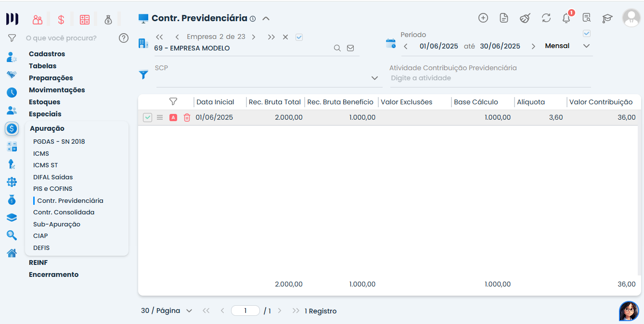Toggle the company selector checkbox
Image resolution: width=644 pixels, height=324 pixels.
pyautogui.click(x=299, y=37)
